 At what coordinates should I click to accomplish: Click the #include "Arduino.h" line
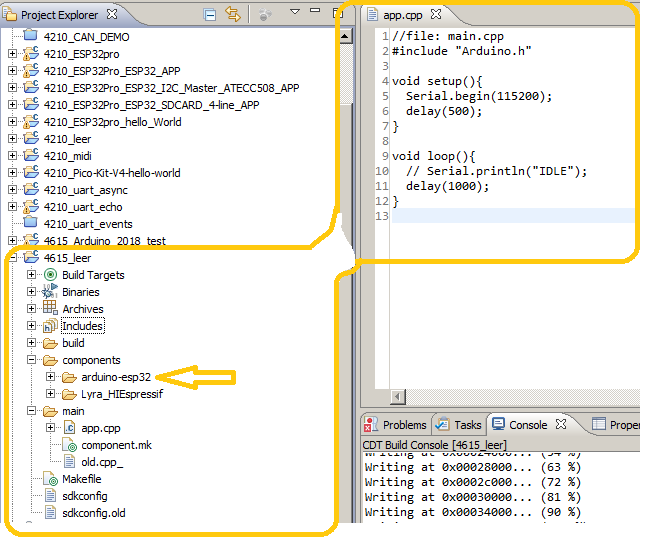coord(461,51)
